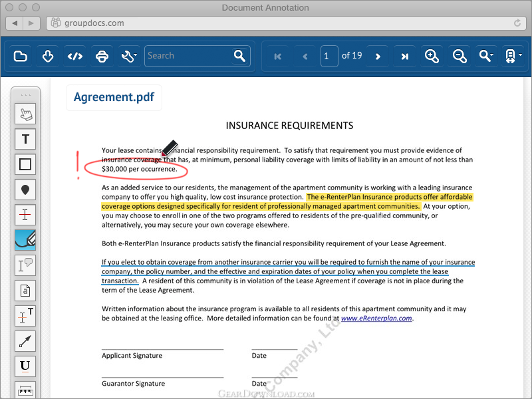Open the embed code button

75,56
